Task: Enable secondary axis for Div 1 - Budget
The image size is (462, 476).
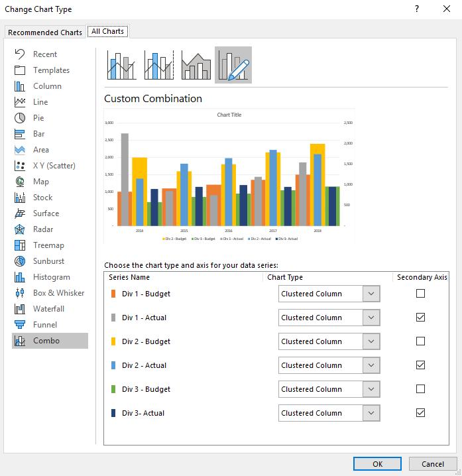Action: pyautogui.click(x=420, y=294)
